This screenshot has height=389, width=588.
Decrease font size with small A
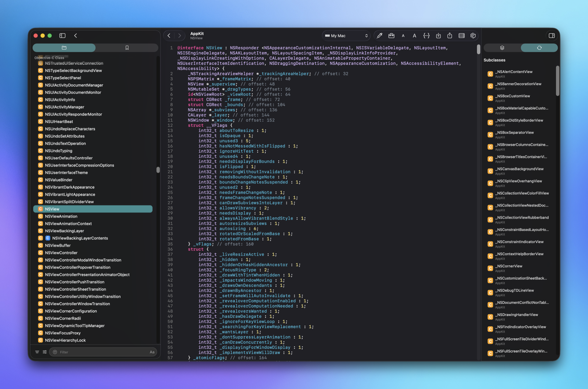coord(403,36)
